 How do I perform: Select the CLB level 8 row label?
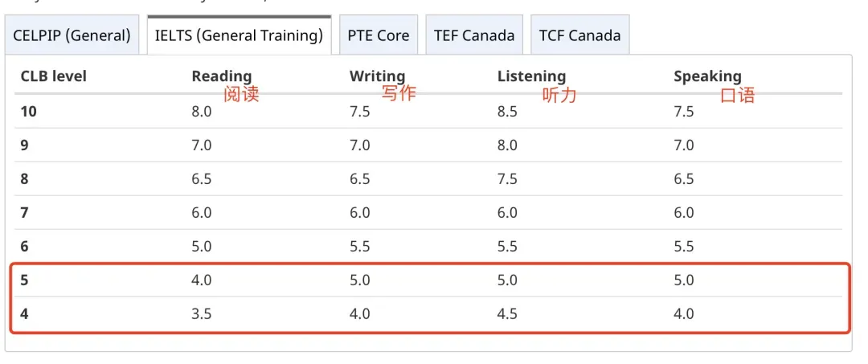[x=25, y=179]
